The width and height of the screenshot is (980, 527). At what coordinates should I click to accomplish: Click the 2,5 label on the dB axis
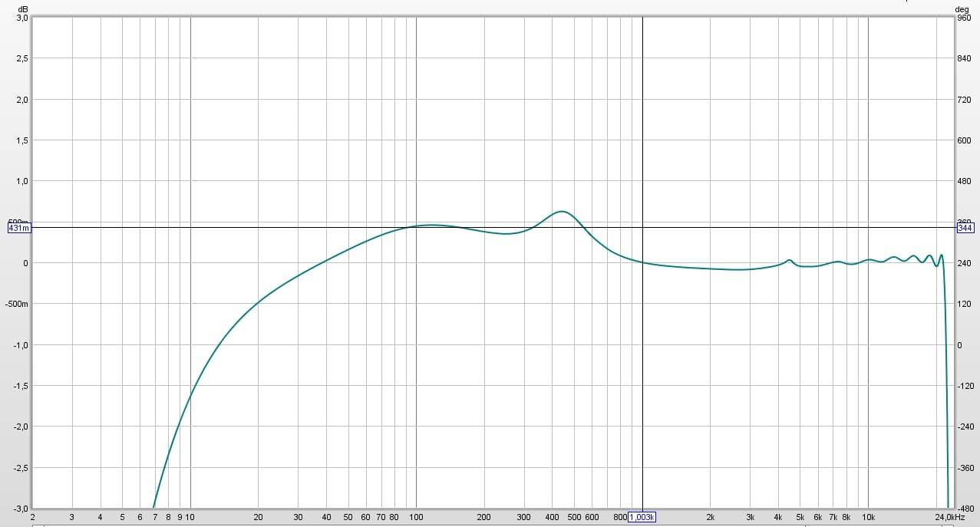[23, 58]
